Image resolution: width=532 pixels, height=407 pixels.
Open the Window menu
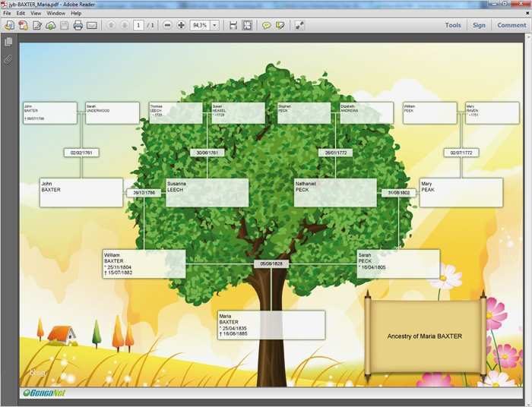click(x=56, y=13)
